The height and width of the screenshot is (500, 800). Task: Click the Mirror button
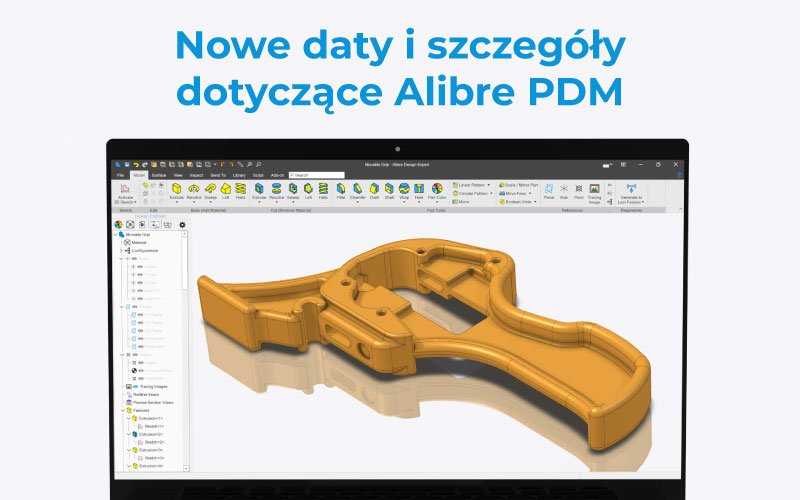click(x=461, y=202)
